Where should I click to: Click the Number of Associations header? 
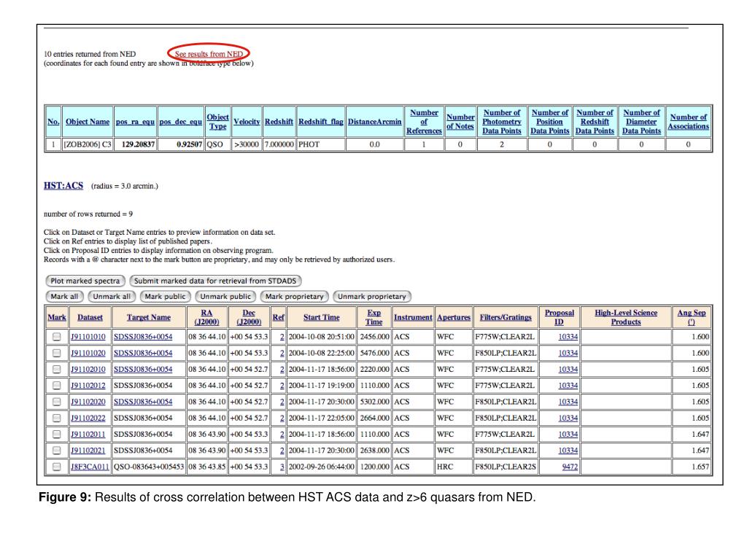[x=689, y=122]
